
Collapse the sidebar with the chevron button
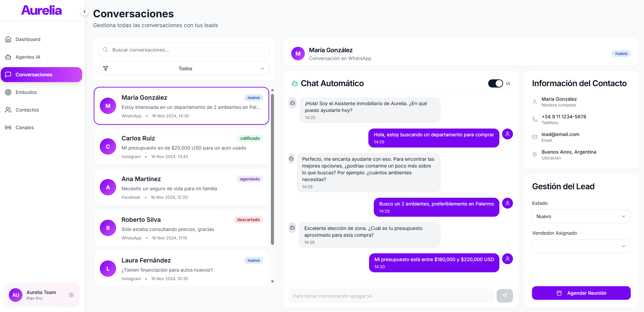[x=85, y=12]
